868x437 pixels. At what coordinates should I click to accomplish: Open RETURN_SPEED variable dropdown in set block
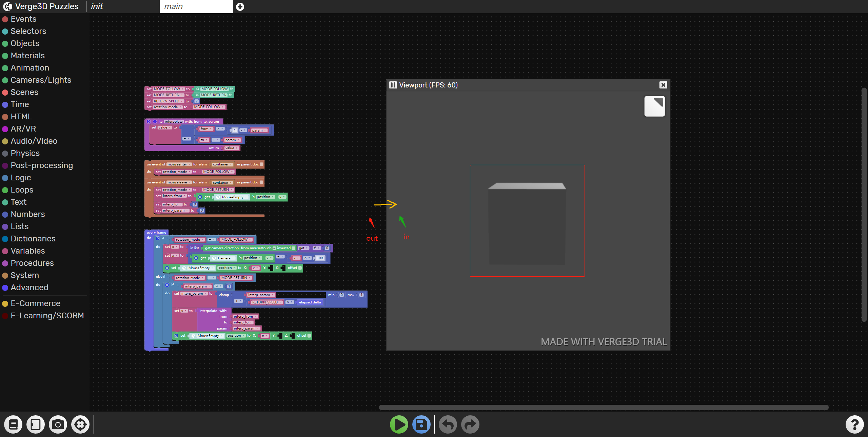(169, 101)
